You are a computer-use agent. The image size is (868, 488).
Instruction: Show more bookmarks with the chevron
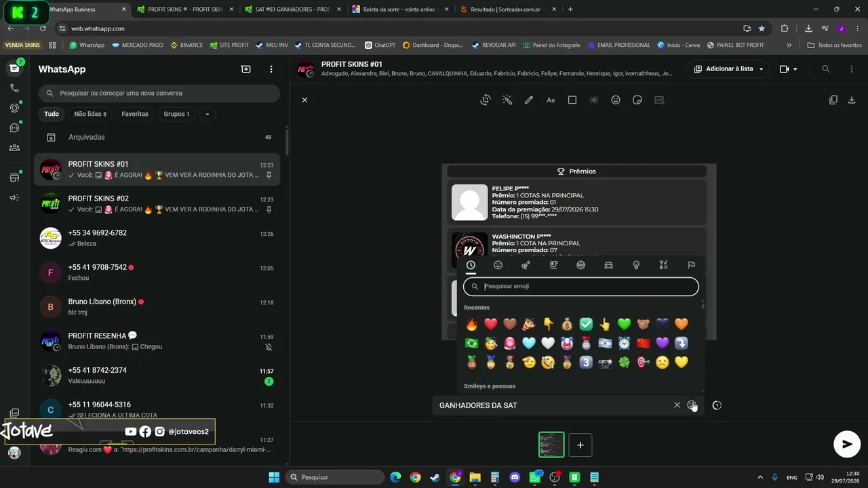pyautogui.click(x=789, y=45)
